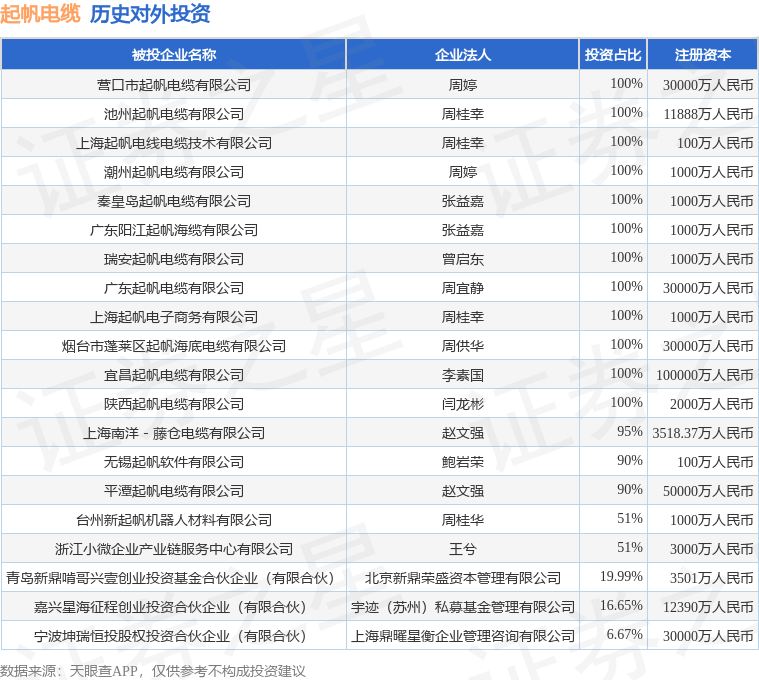Click 无锡起帆软件有限公司 company name
This screenshot has width=759, height=680.
(174, 462)
